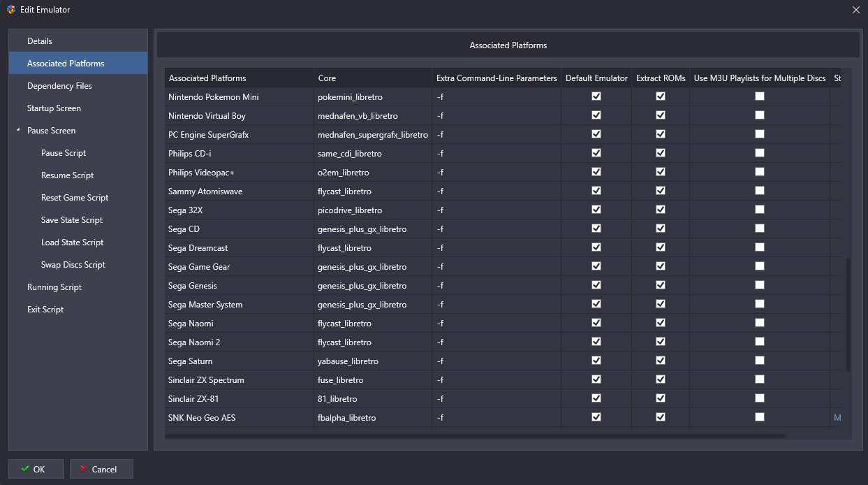Click Extra Command-Line Parameters column header
Viewport: 868px width, 485px height.
click(x=497, y=78)
